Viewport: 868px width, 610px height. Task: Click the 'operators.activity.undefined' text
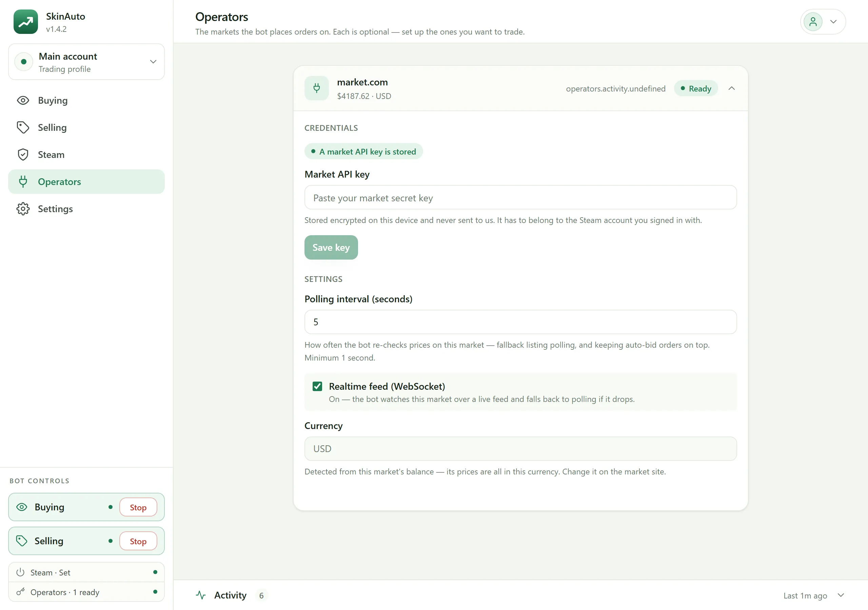pyautogui.click(x=615, y=88)
